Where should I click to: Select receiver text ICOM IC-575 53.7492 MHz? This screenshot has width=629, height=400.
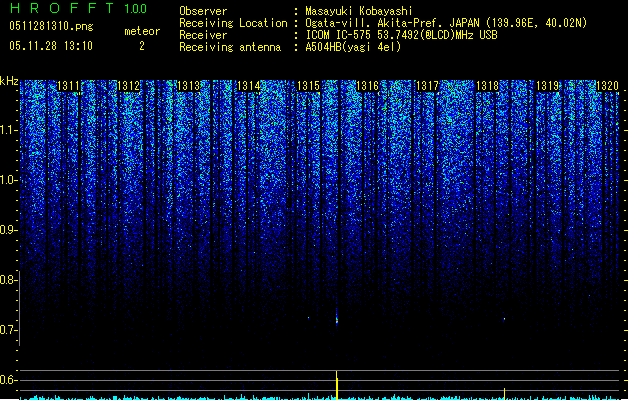pos(402,35)
